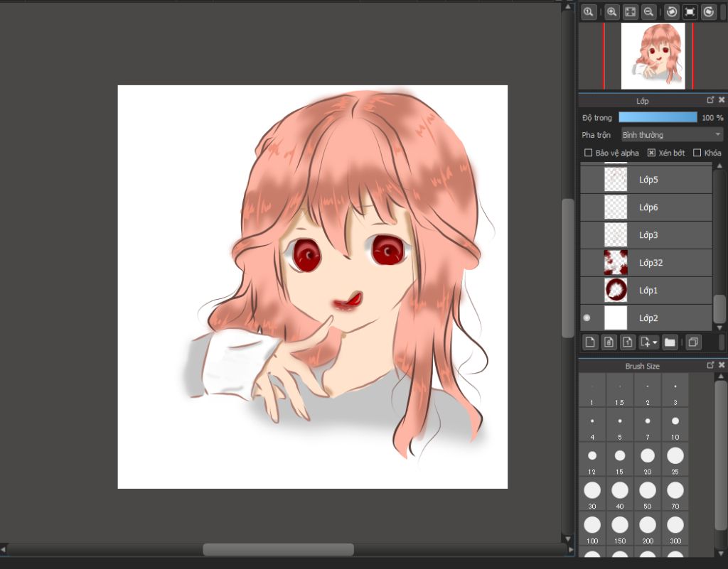Create a new layer folder
The width and height of the screenshot is (728, 569).
670,342
